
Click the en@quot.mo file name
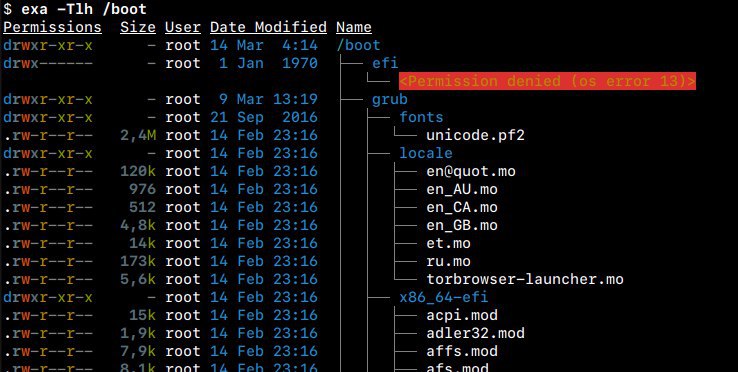point(471,171)
